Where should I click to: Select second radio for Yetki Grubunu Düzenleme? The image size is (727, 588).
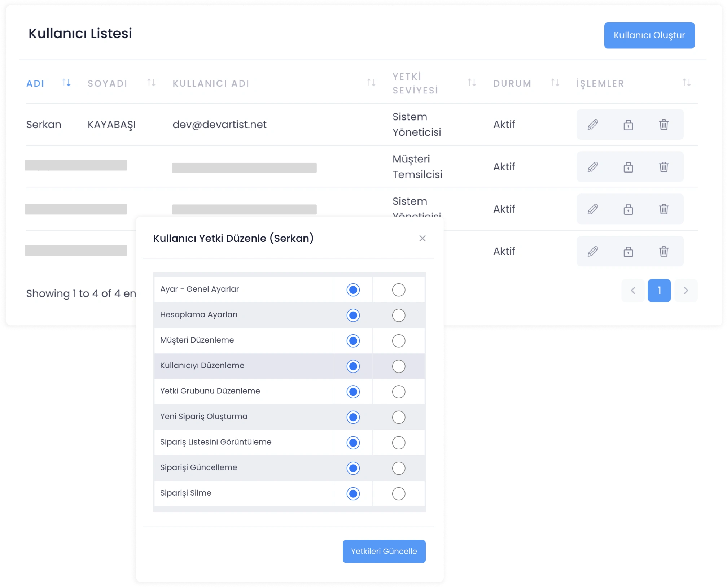pos(399,392)
